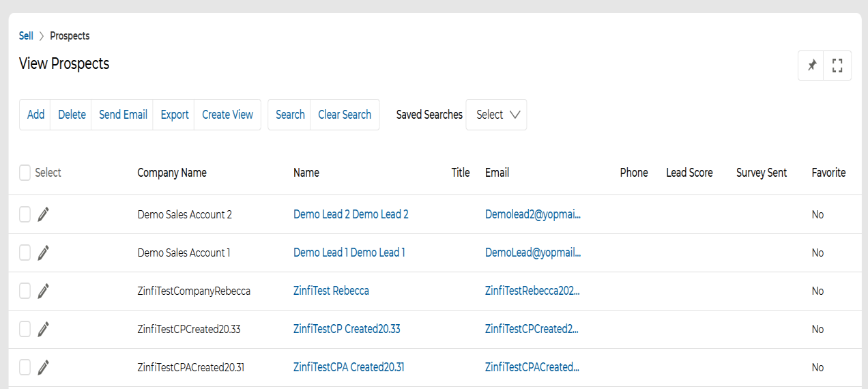Click the ZinfiTestCPACreated... email link
This screenshot has height=389, width=868.
click(x=532, y=367)
